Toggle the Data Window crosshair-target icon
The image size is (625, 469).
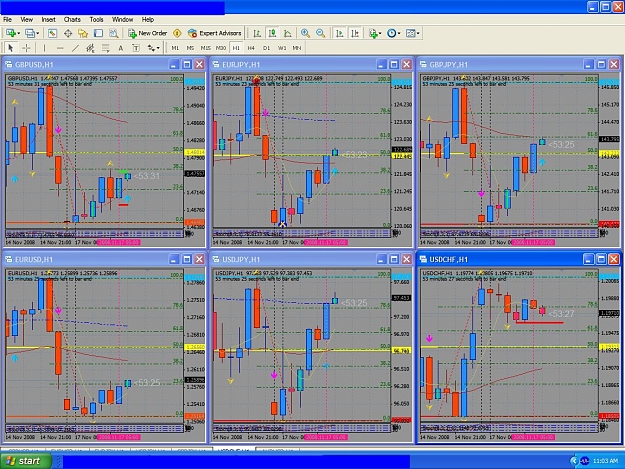point(68,33)
